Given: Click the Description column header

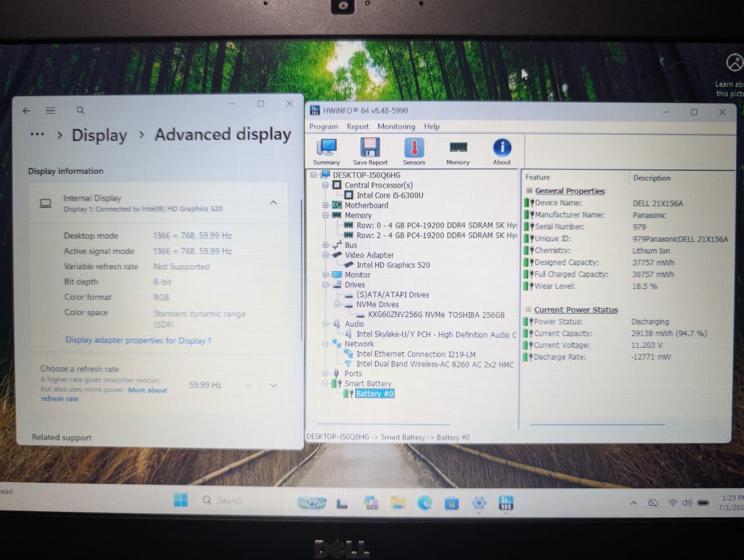Looking at the screenshot, I should click(x=651, y=178).
